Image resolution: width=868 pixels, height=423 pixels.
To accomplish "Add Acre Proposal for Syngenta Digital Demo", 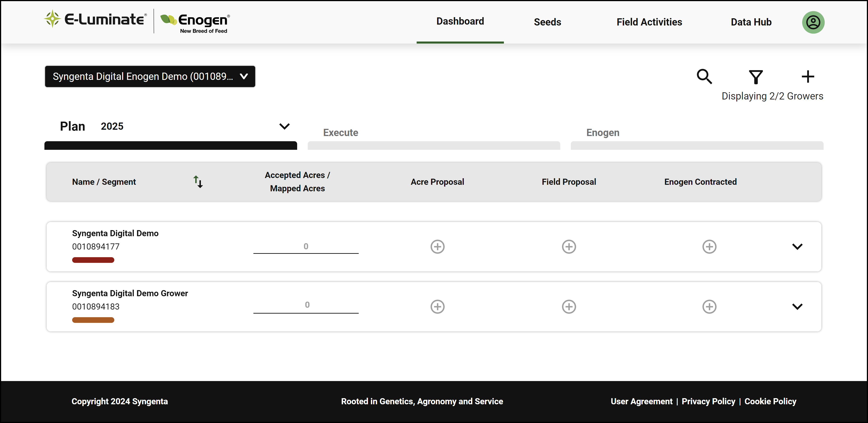I will pyautogui.click(x=437, y=247).
